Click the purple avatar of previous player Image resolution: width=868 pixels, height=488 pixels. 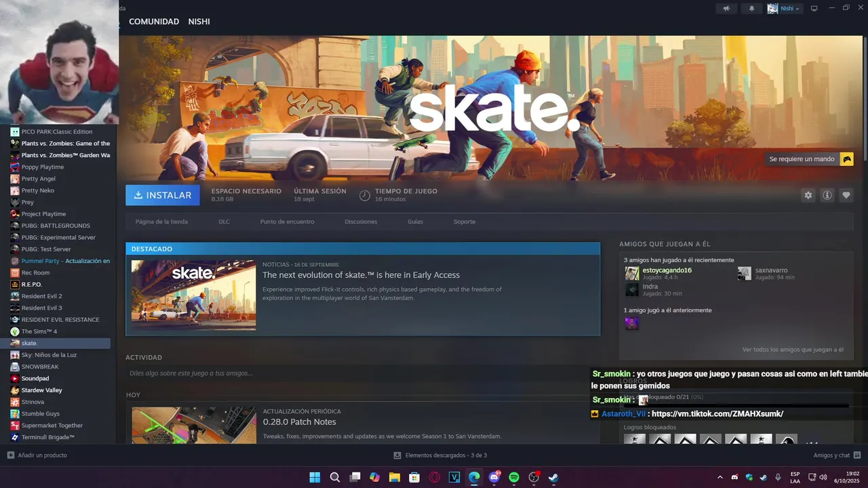pyautogui.click(x=631, y=323)
